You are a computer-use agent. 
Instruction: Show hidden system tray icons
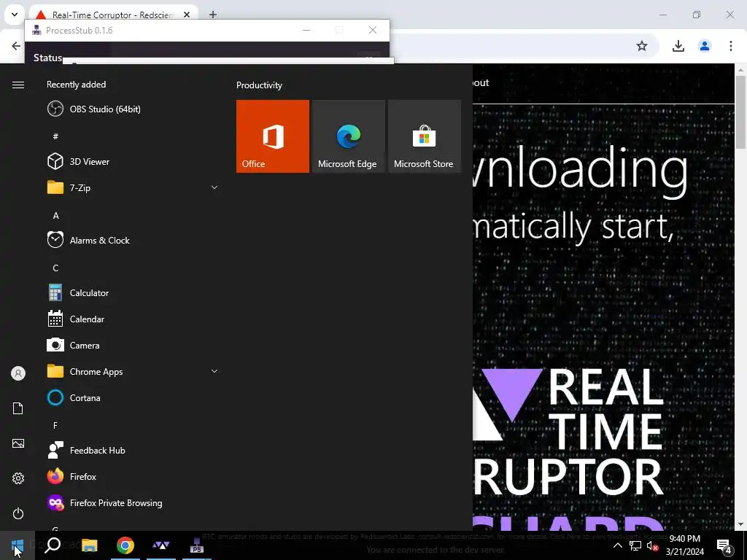(x=617, y=545)
